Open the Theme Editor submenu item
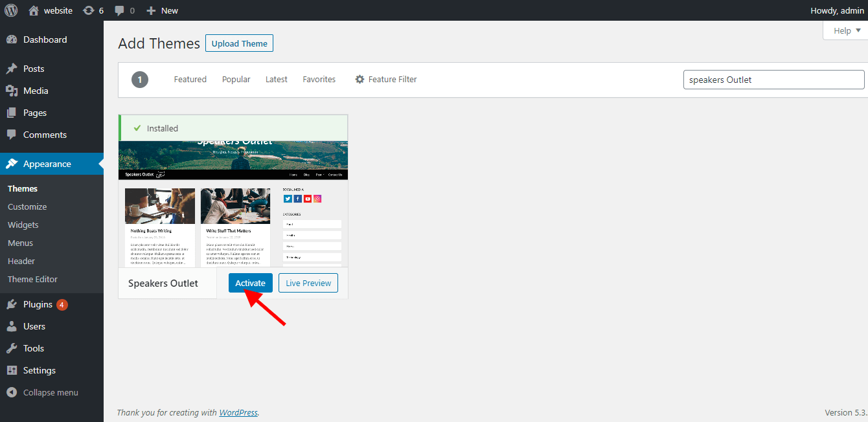Screen dimensions: 868x422 pos(32,279)
